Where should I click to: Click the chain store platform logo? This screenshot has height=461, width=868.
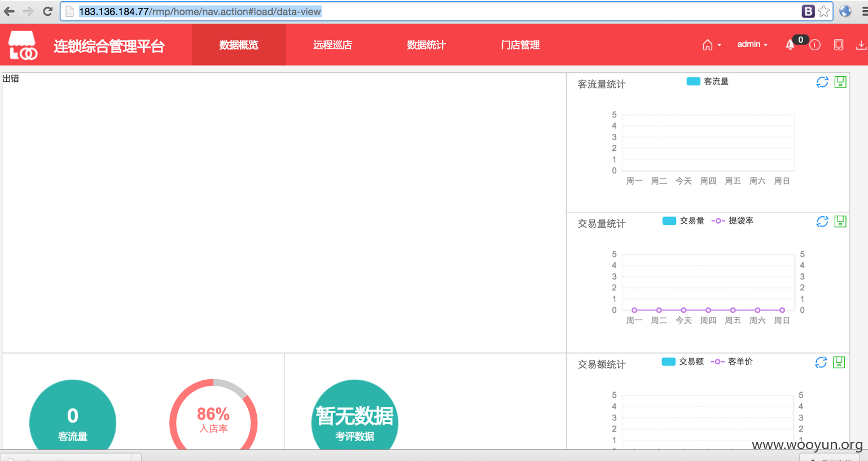(23, 45)
